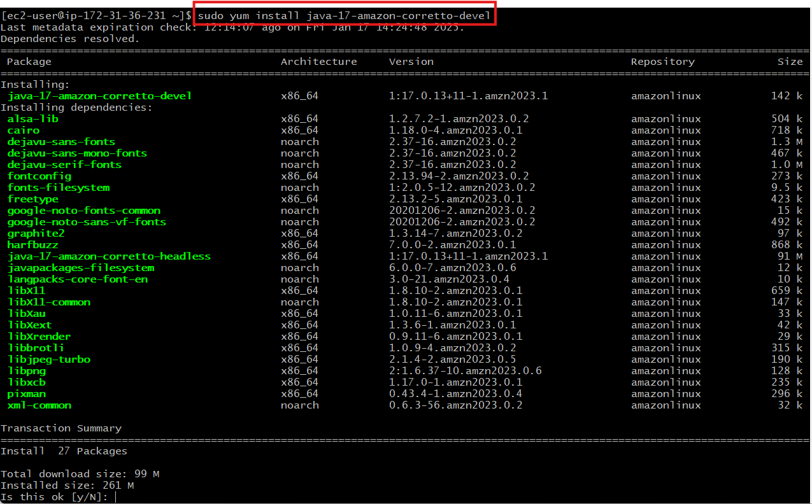Click the 'Installed size: 261 M' line
812x504 pixels.
[68, 486]
